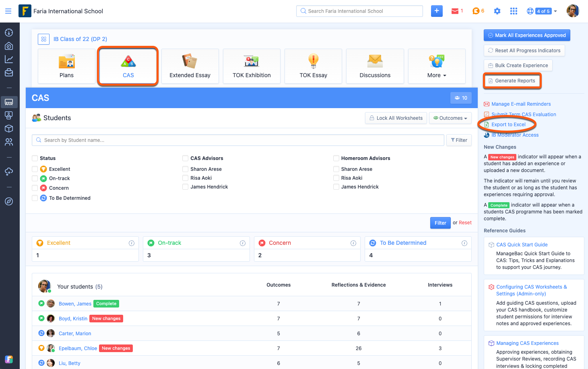Open IB Moderator Access link
588x369 pixels.
click(x=515, y=135)
